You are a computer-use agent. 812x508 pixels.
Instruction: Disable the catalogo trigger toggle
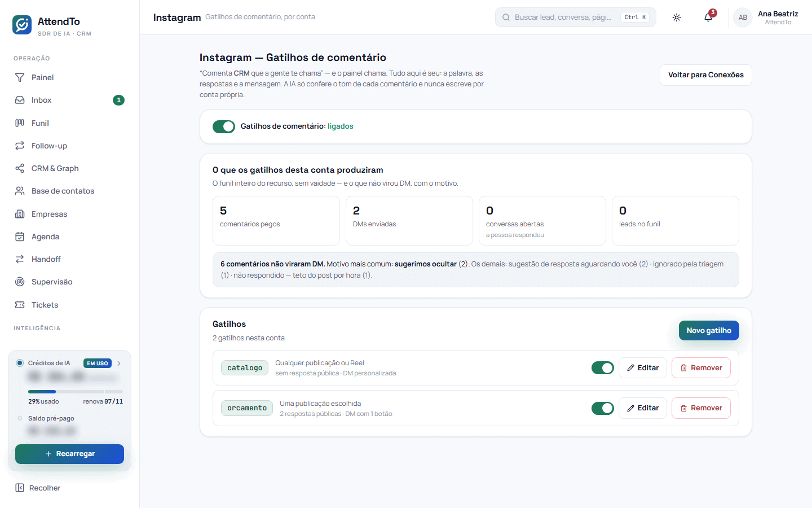(x=603, y=368)
